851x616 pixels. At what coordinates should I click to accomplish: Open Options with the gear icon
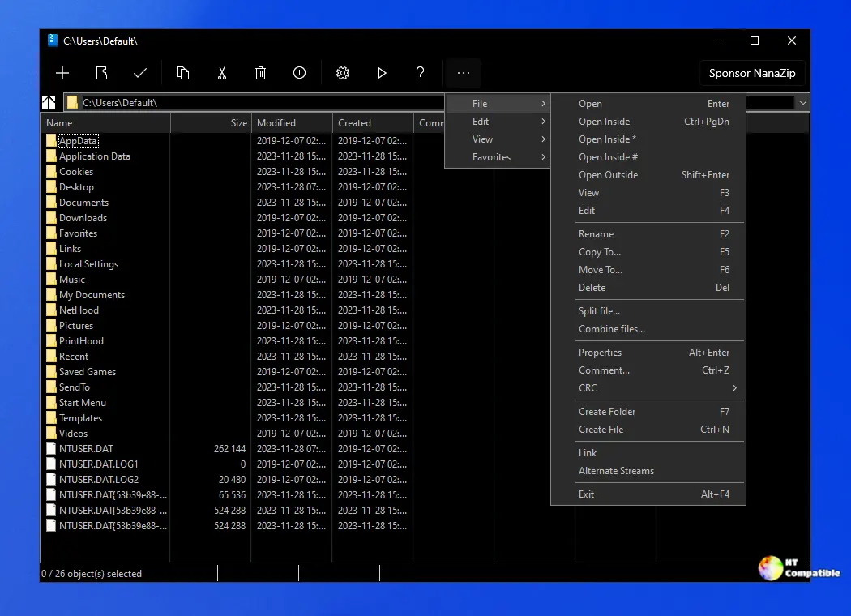point(343,73)
